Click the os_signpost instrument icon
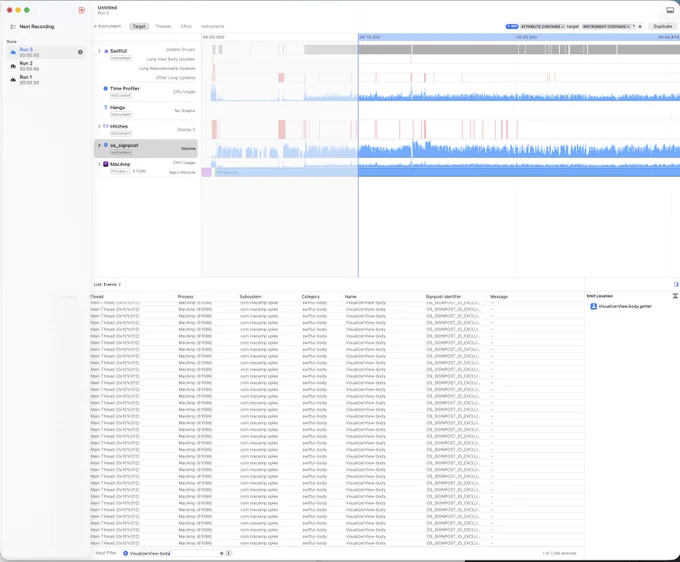Screen dimensions: 680x562 click(x=106, y=145)
